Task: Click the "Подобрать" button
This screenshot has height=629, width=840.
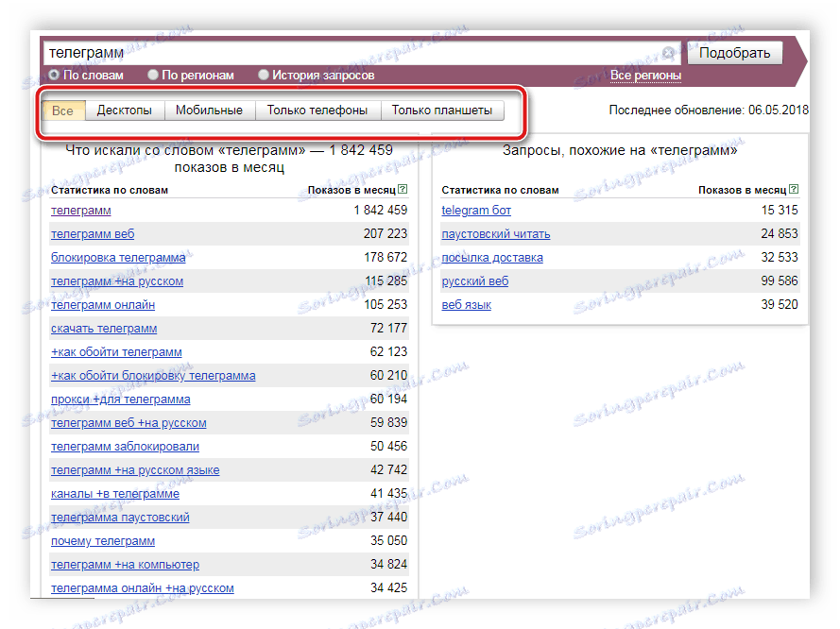Action: (x=734, y=53)
